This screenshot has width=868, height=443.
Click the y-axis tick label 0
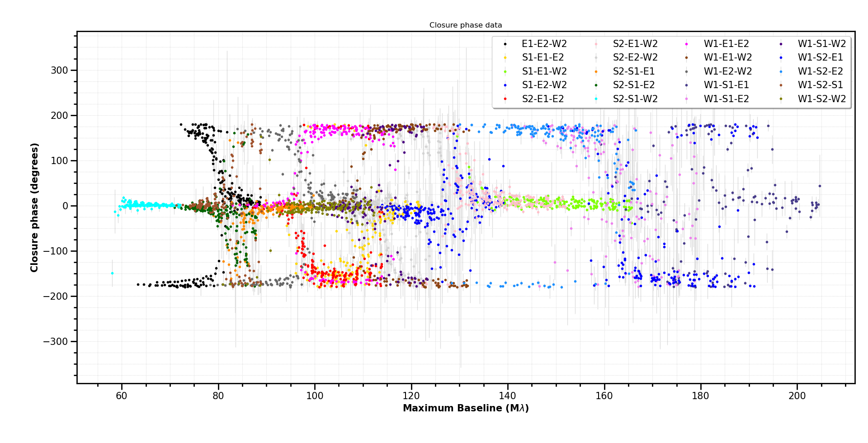[66, 206]
